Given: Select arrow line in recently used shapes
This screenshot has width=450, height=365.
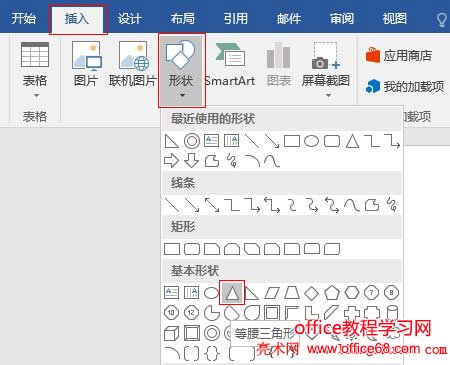Looking at the screenshot, I should [x=272, y=141].
